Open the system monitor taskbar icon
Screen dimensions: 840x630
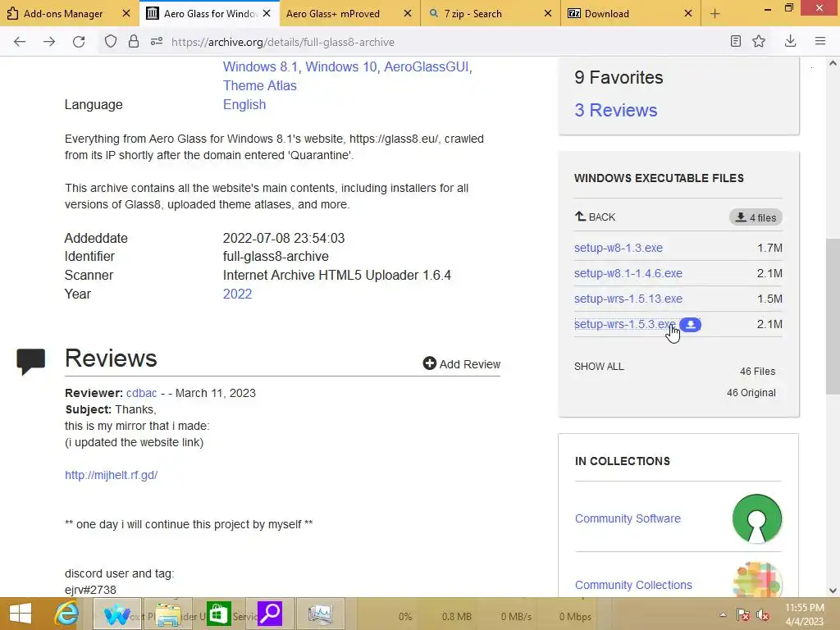pos(321,614)
